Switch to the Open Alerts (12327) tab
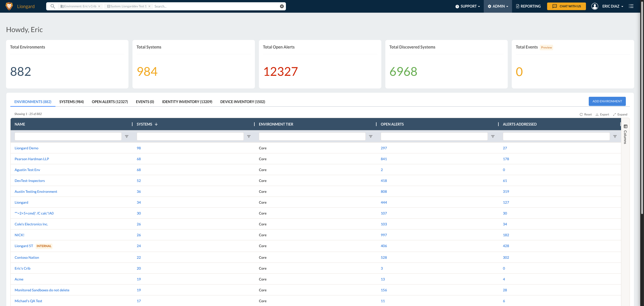 110,102
